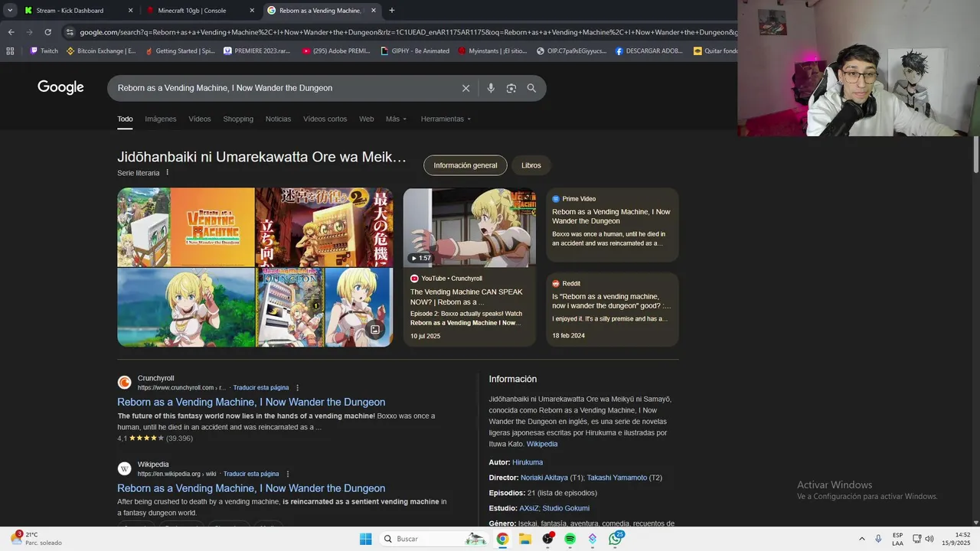980x551 pixels.
Task: Open three-dot menu for Wikipedia result
Action: (x=288, y=474)
